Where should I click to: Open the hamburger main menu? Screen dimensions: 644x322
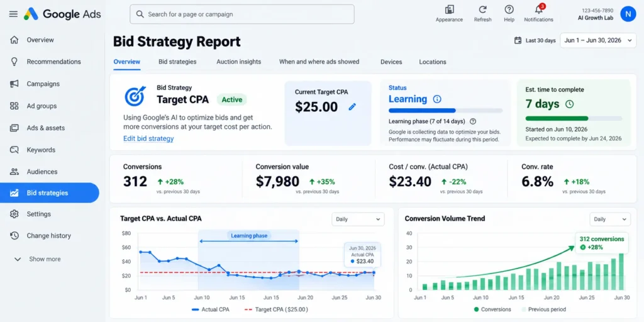pyautogui.click(x=13, y=14)
